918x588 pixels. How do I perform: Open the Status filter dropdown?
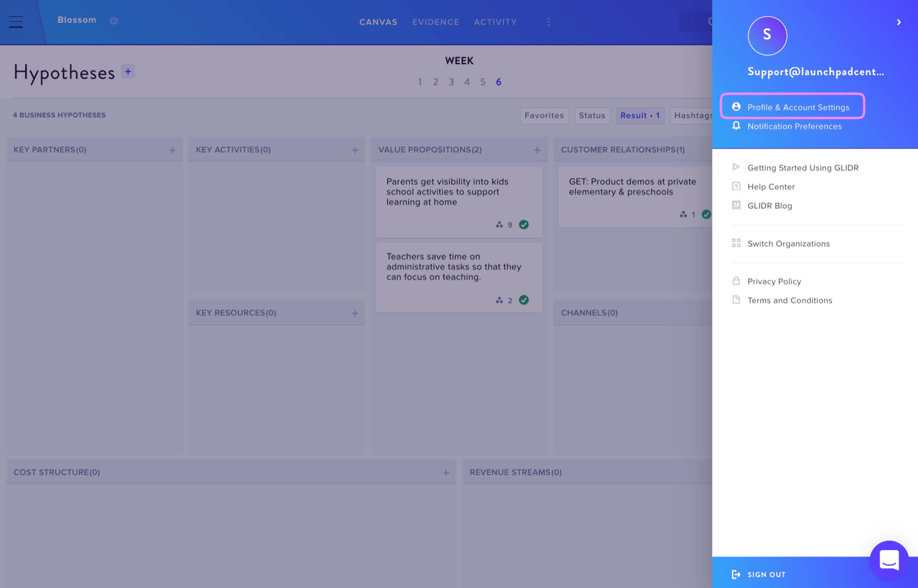(592, 116)
